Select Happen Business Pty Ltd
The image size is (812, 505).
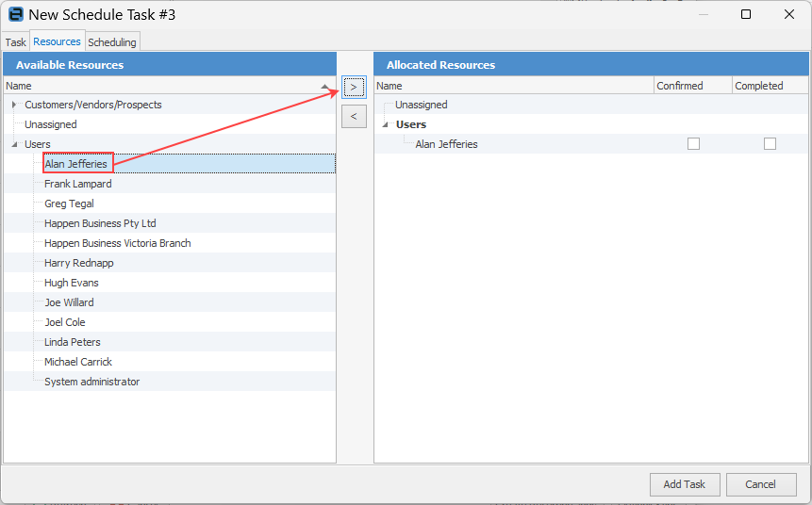[x=100, y=223]
